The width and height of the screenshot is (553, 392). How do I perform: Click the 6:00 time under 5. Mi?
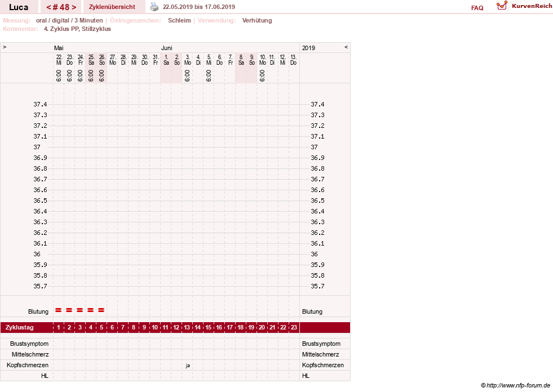point(209,75)
